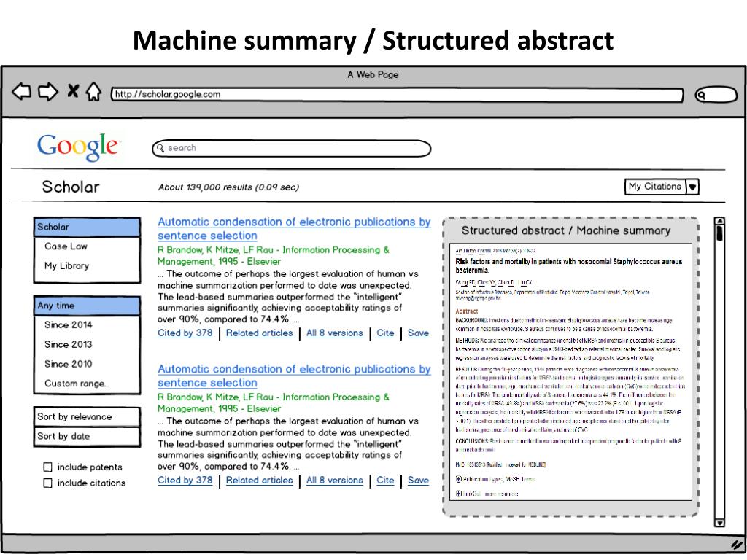Image resolution: width=747 pixels, height=560 pixels.
Task: Filter results Since 2010
Action: 68,364
